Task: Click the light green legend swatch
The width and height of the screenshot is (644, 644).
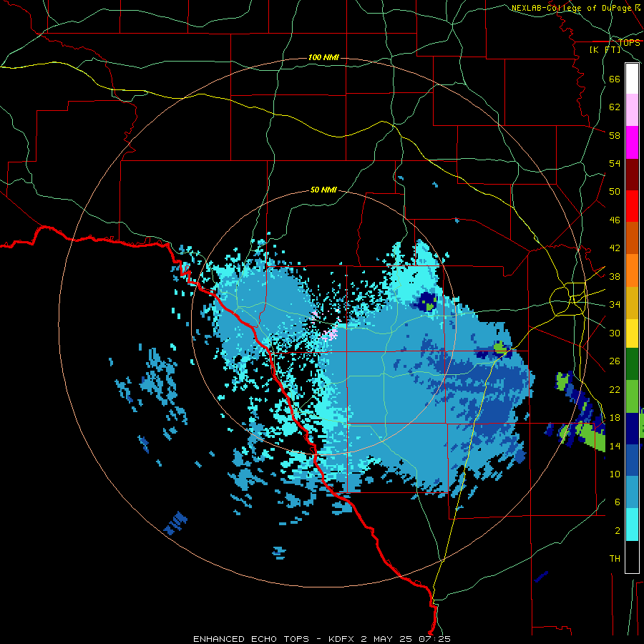Action: tap(632, 396)
